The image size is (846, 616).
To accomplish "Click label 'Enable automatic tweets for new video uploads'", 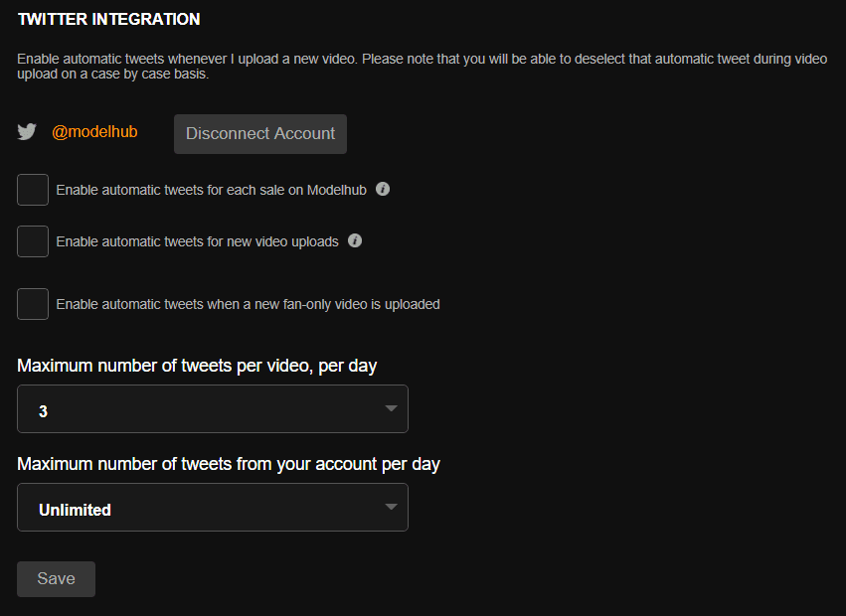I will click(x=197, y=241).
